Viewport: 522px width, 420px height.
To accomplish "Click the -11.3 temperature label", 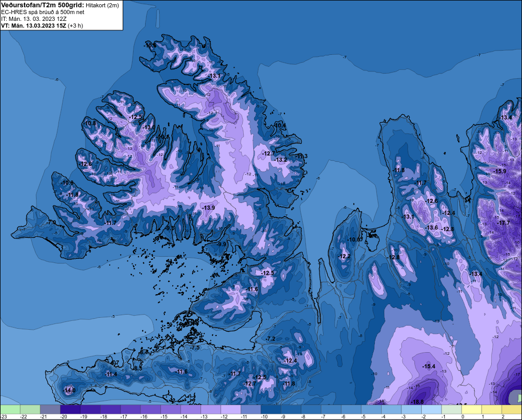I will (x=302, y=156).
